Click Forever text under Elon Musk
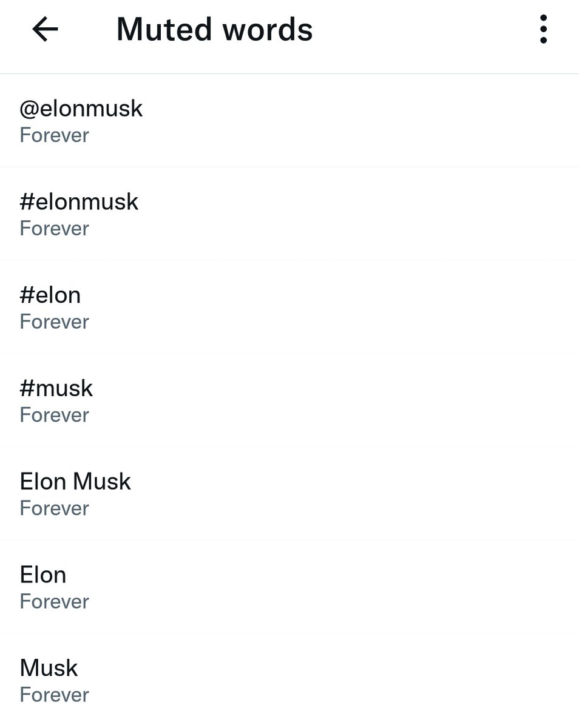This screenshot has height=728, width=579. tap(54, 508)
